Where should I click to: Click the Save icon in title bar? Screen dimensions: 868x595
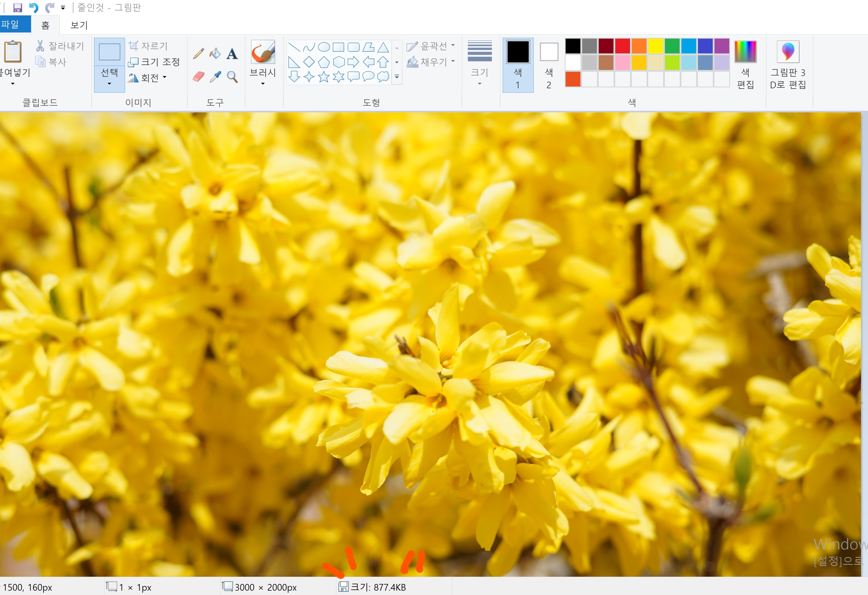point(17,8)
